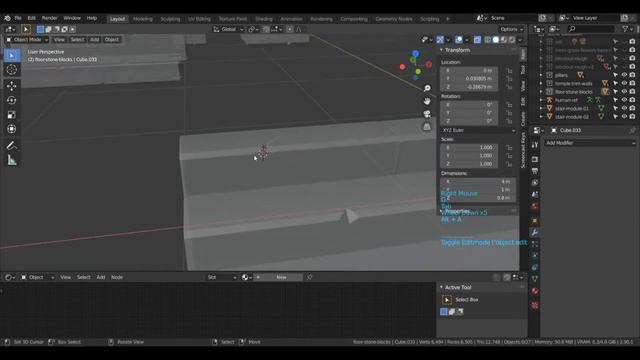Toggle visibility eye for human-ref
The height and width of the screenshot is (360, 640).
[624, 100]
